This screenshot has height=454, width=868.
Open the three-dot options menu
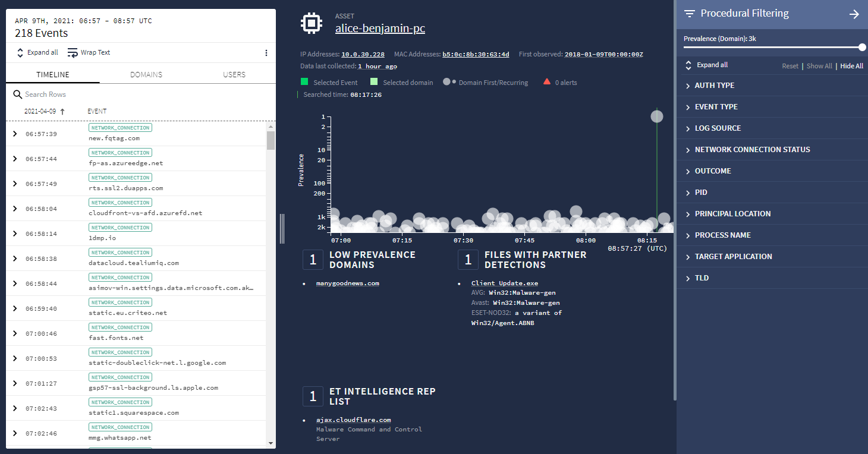[266, 53]
